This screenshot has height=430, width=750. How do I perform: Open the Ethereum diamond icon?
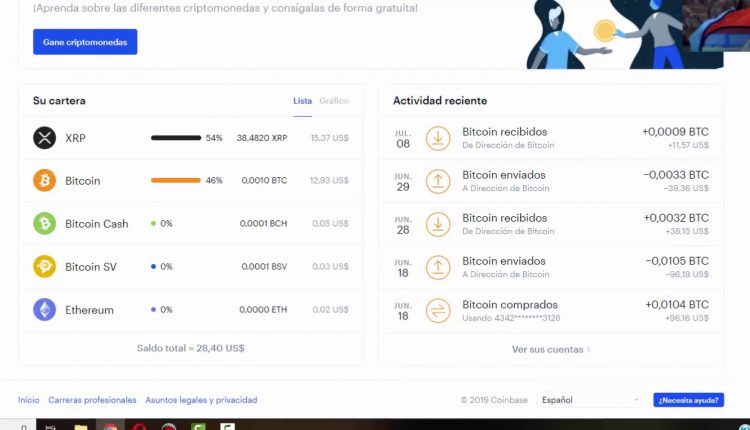[44, 309]
